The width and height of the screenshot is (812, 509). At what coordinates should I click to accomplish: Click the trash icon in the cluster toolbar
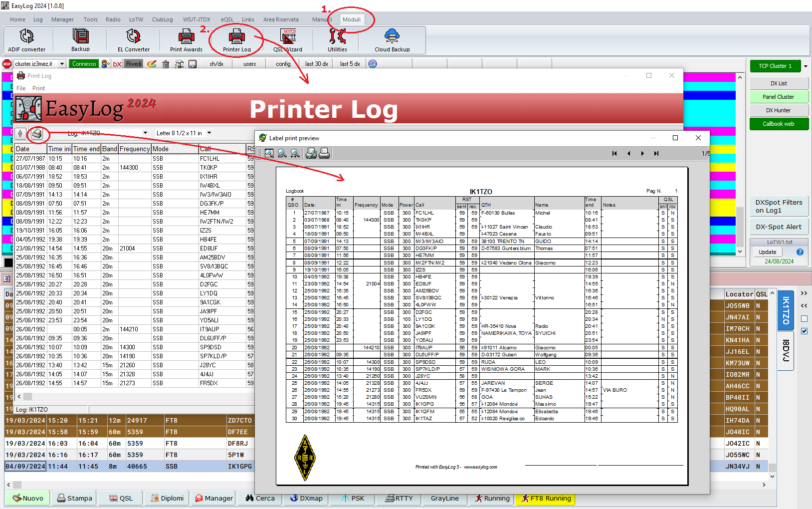pyautogui.click(x=166, y=64)
